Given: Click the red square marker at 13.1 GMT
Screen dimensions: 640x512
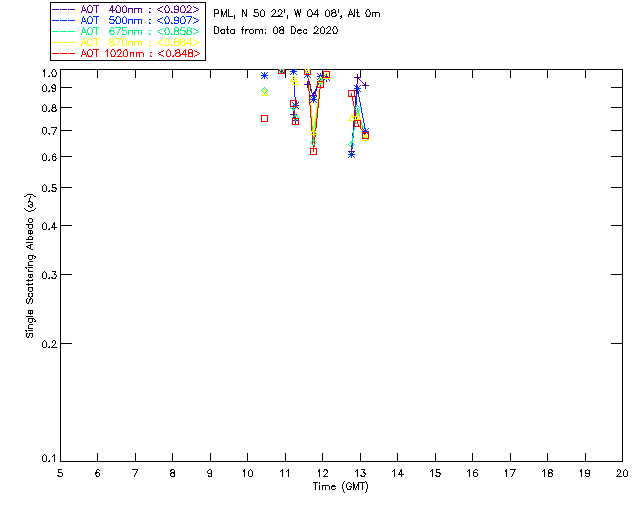Looking at the screenshot, I should pyautogui.click(x=365, y=135).
